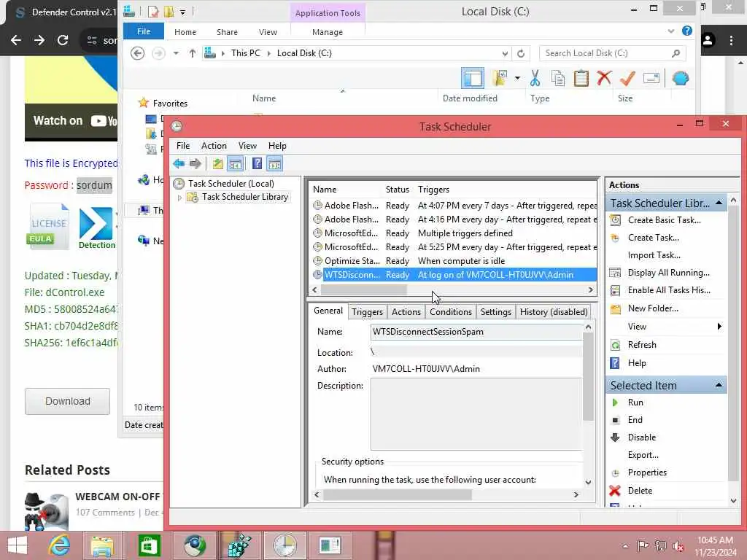
Task: Open the Windows Store taskbar icon
Action: tap(149, 545)
